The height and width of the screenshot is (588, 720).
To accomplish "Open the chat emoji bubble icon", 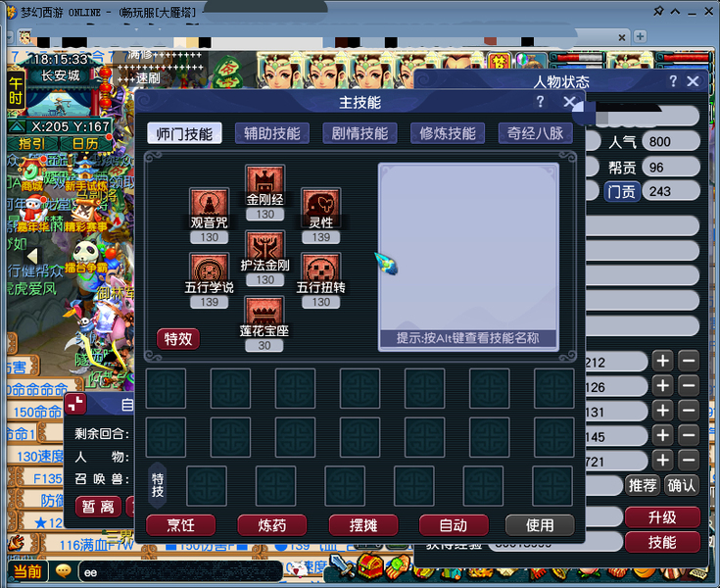I will (x=63, y=571).
